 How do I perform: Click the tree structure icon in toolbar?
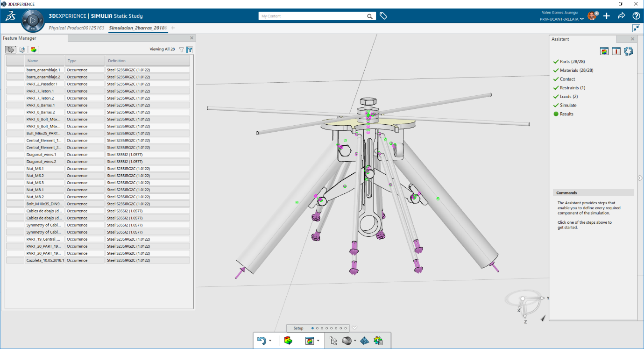pos(333,341)
